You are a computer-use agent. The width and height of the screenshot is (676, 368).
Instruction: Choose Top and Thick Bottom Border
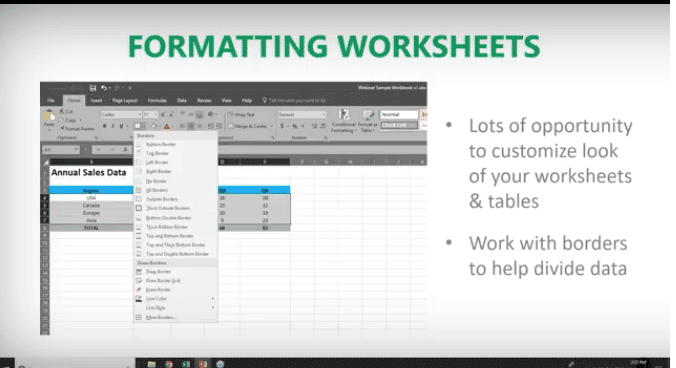175,245
